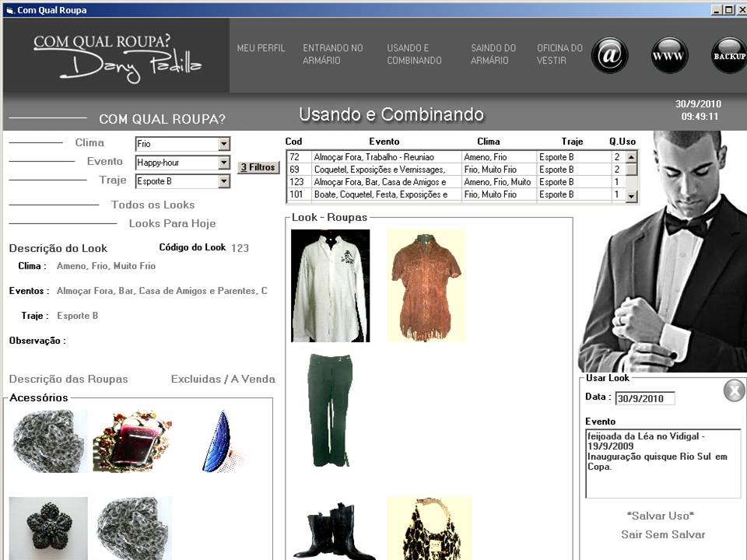This screenshot has height=560, width=747.
Task: Open Usando e Combinando menu
Action: tap(414, 54)
